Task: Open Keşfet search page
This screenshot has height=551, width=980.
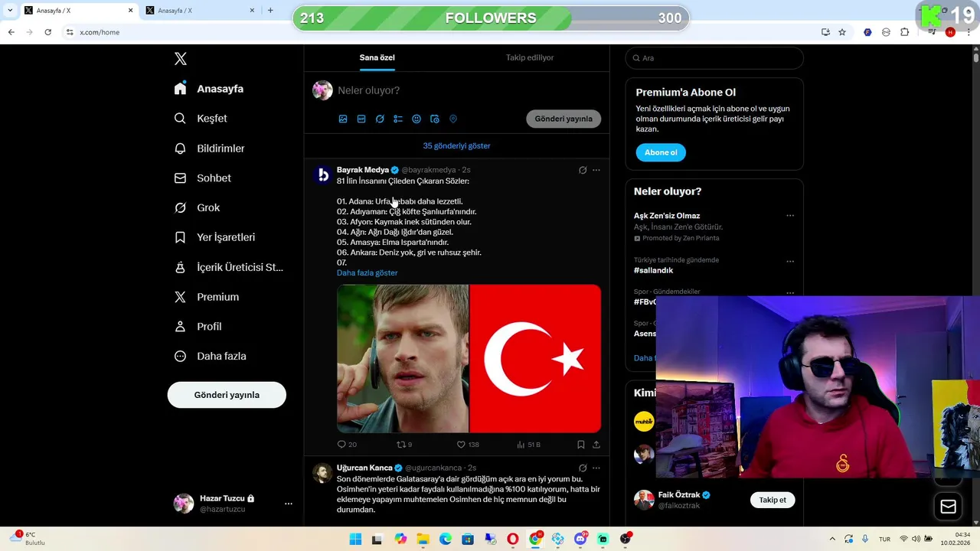Action: point(201,119)
